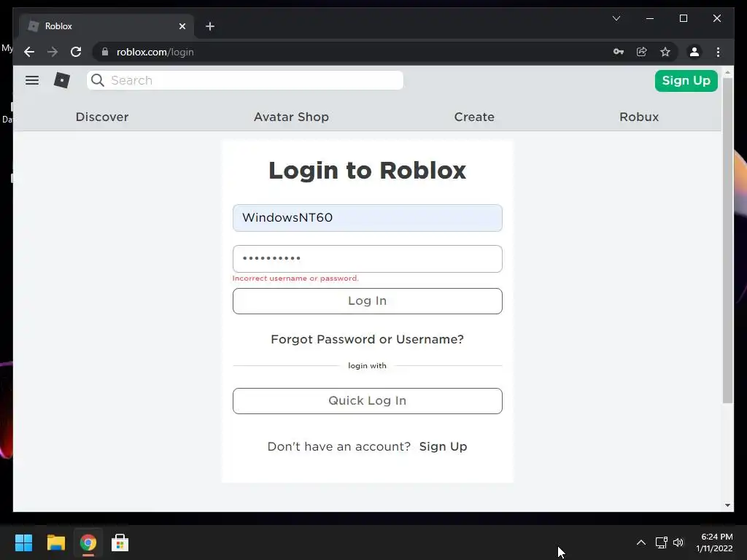Click the green Sign Up button

point(686,80)
